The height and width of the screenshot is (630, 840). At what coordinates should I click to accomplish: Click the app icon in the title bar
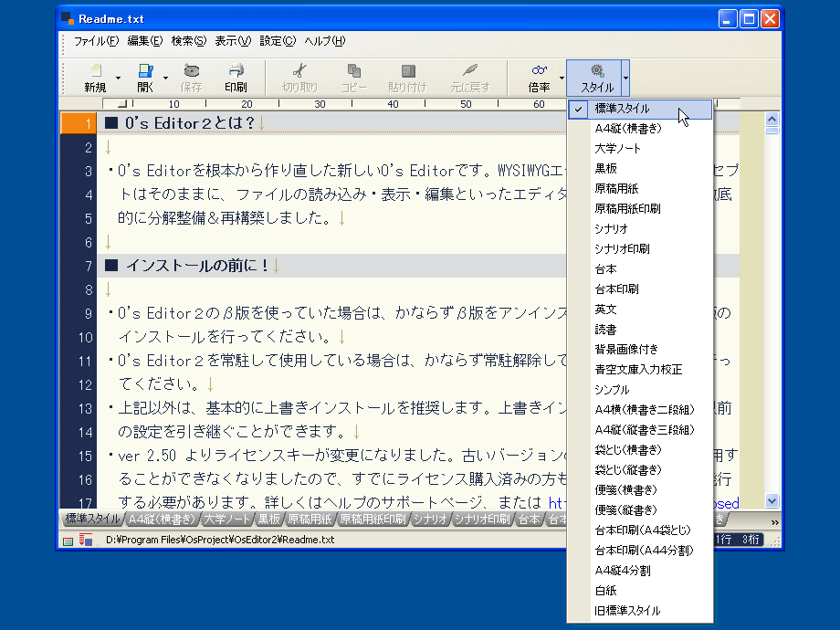coord(68,18)
